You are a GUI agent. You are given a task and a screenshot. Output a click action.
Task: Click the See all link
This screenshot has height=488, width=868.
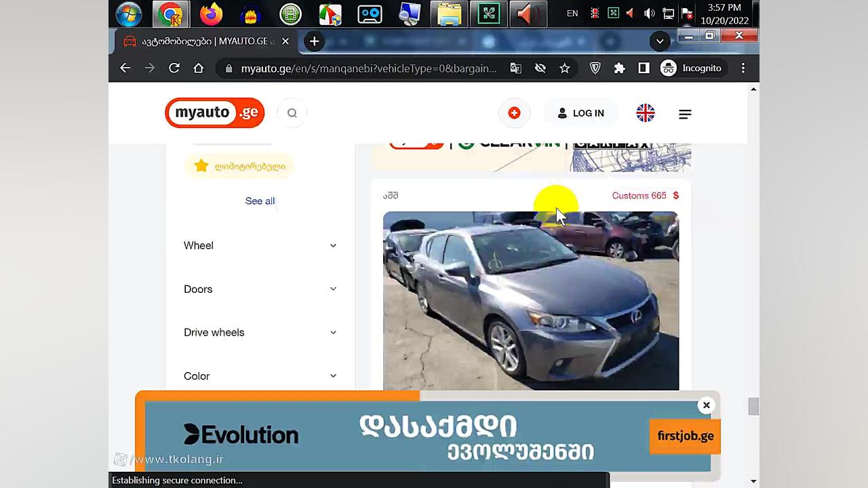(260, 201)
